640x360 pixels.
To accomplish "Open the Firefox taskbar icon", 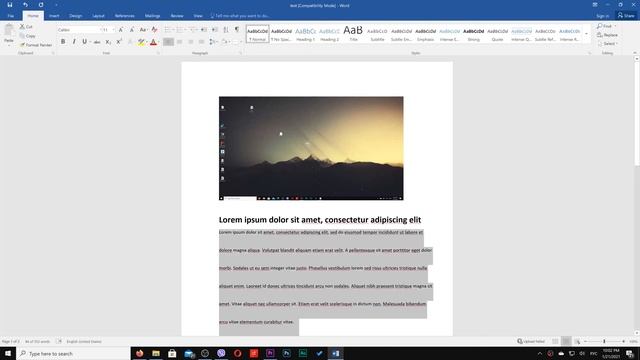I will click(140, 353).
